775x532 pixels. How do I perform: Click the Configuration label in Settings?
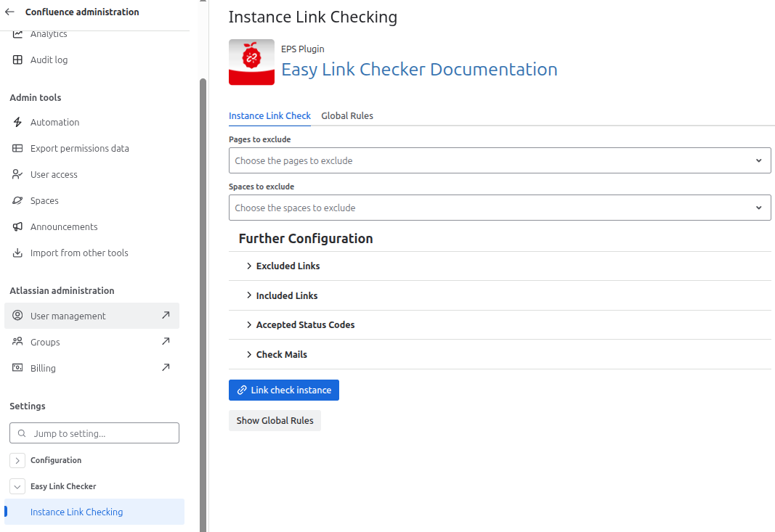(x=56, y=460)
